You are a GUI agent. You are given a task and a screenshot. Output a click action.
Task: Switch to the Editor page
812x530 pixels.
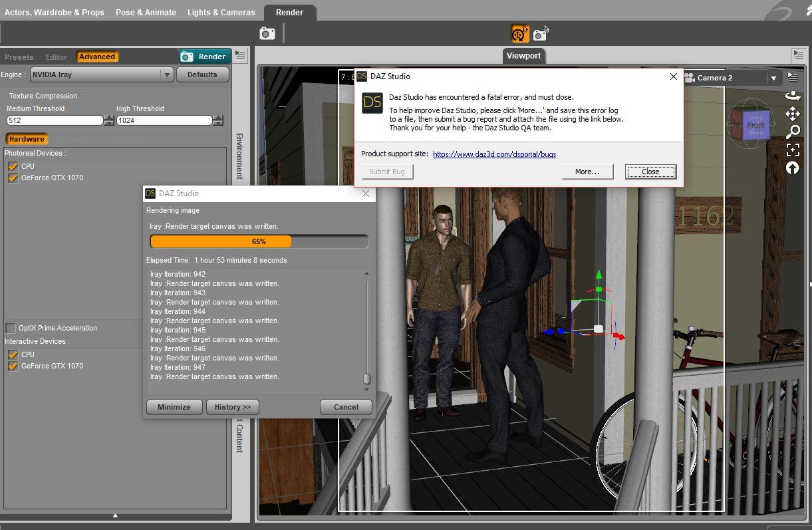pos(56,57)
